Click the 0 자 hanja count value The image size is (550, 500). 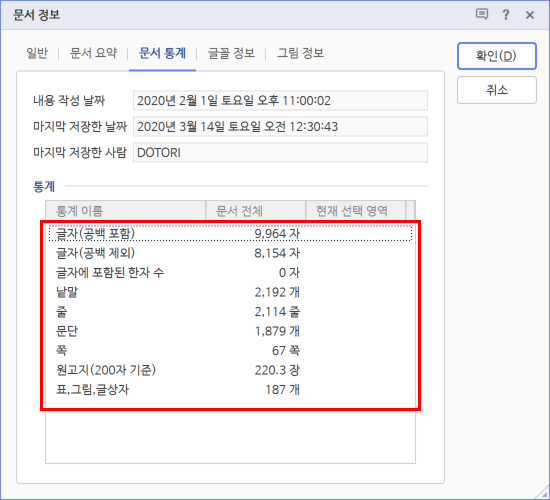pos(289,273)
